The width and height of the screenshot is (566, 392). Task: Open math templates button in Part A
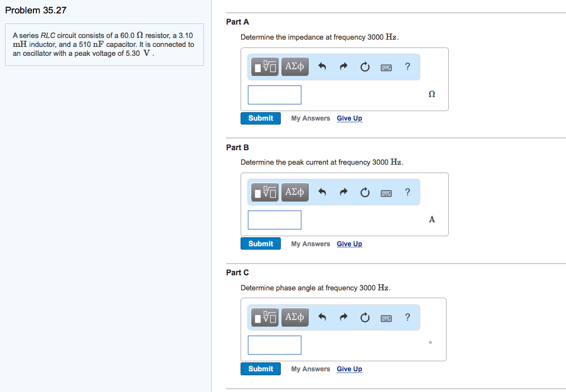coord(265,67)
